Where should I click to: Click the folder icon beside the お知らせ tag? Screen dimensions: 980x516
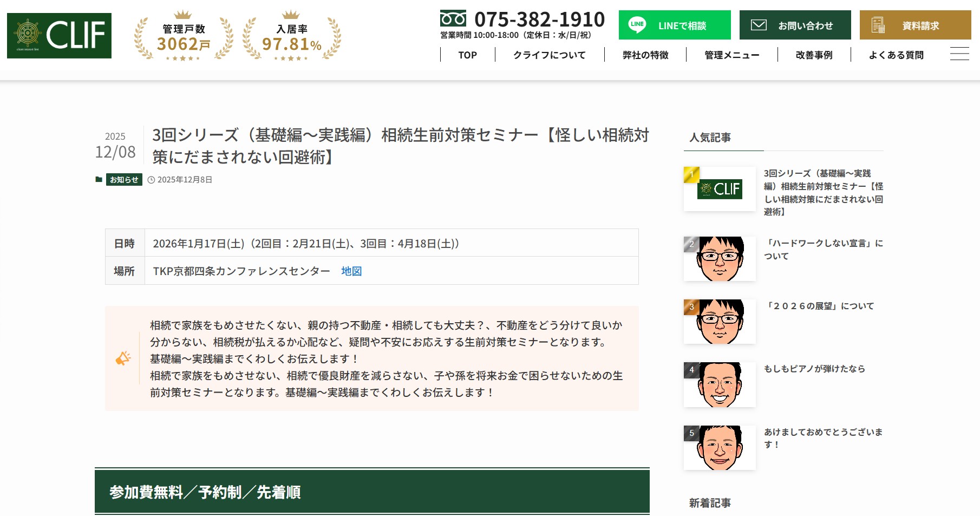tap(99, 180)
